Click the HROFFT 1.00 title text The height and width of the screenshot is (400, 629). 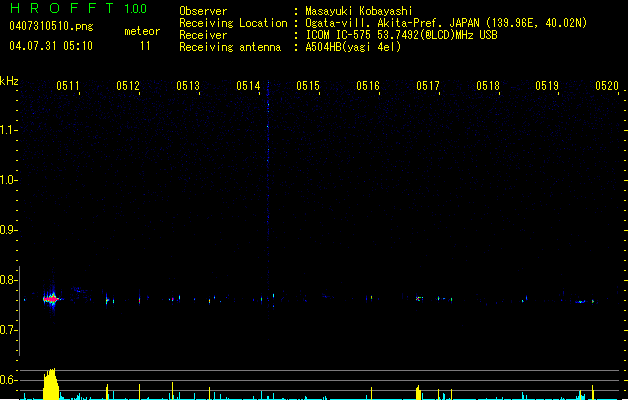(x=79, y=8)
